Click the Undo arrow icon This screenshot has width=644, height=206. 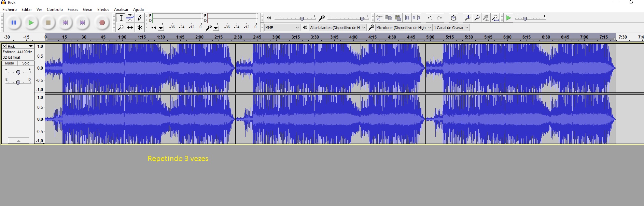[430, 18]
